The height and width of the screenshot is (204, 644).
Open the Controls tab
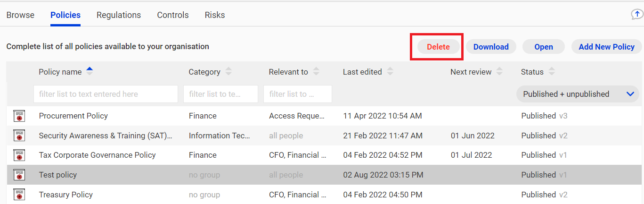coord(173,15)
